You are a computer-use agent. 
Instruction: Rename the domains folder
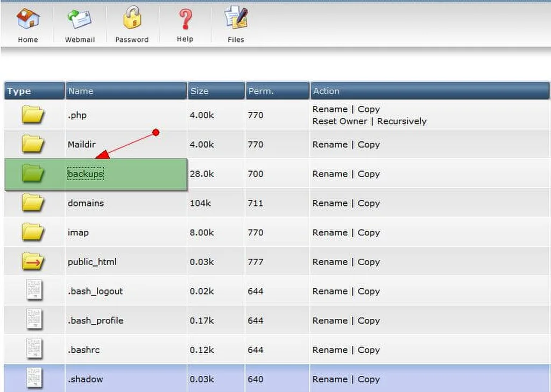[330, 203]
